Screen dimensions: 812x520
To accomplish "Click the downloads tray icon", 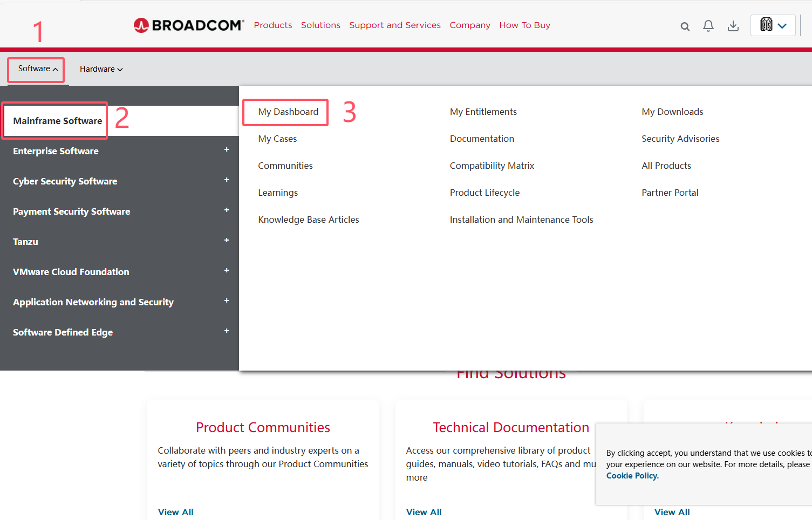I will (733, 26).
